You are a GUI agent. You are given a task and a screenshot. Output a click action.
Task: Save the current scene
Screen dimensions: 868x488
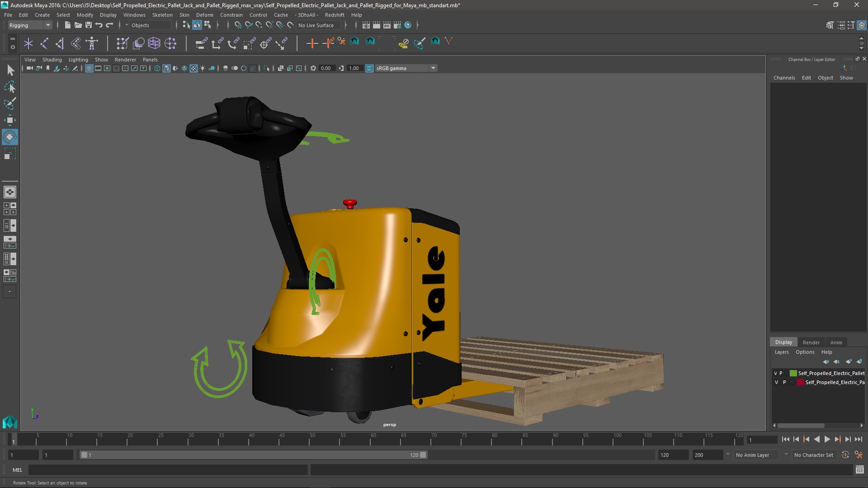89,25
